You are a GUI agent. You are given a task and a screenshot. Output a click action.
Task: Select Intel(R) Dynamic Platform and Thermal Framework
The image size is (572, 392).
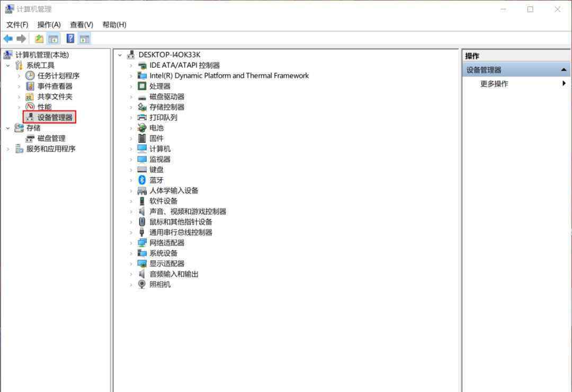(229, 76)
